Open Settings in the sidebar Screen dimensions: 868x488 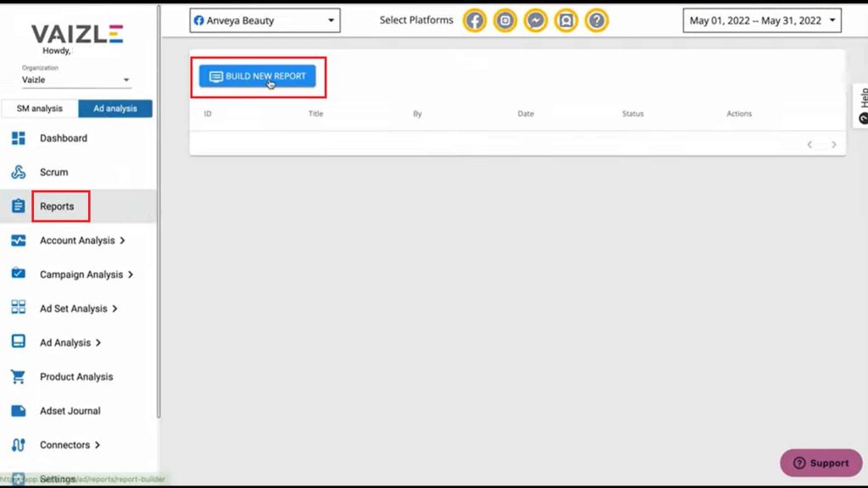coord(58,480)
